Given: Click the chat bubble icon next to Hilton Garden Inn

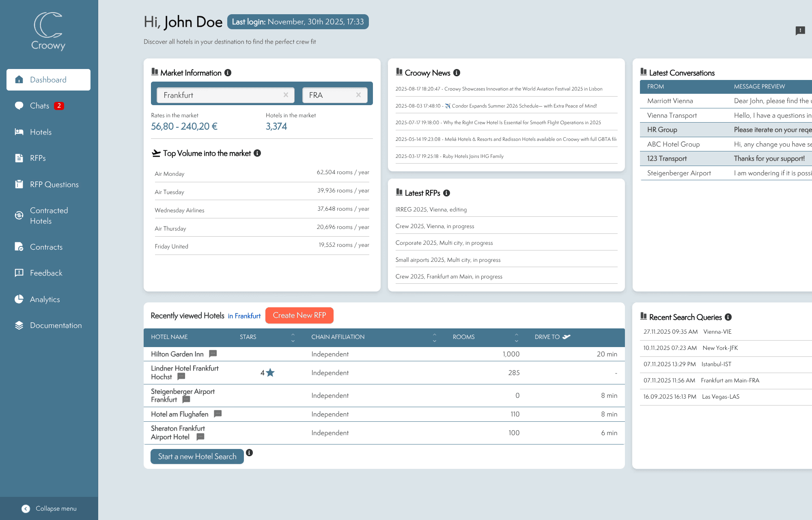Looking at the screenshot, I should coord(213,354).
